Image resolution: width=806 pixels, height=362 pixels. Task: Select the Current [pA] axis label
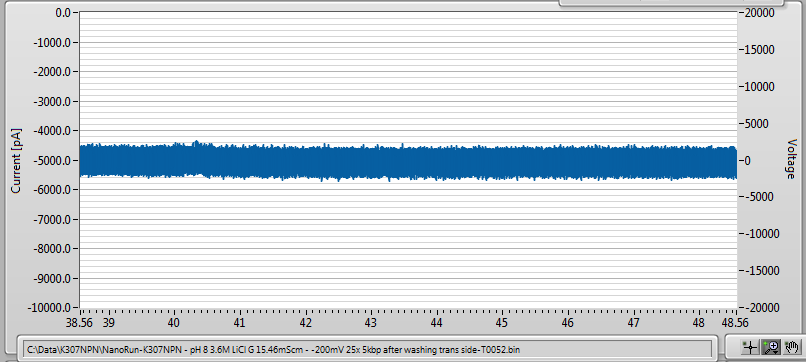click(16, 160)
